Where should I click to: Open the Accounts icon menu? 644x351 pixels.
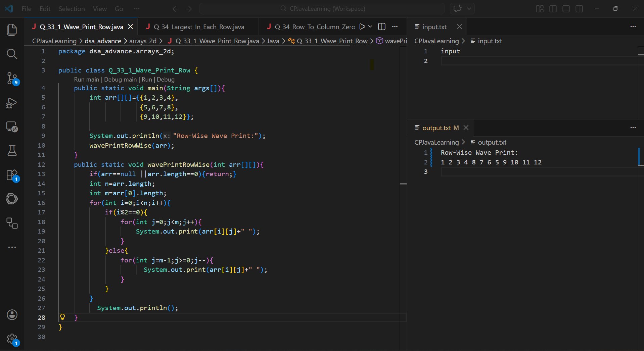coord(12,315)
